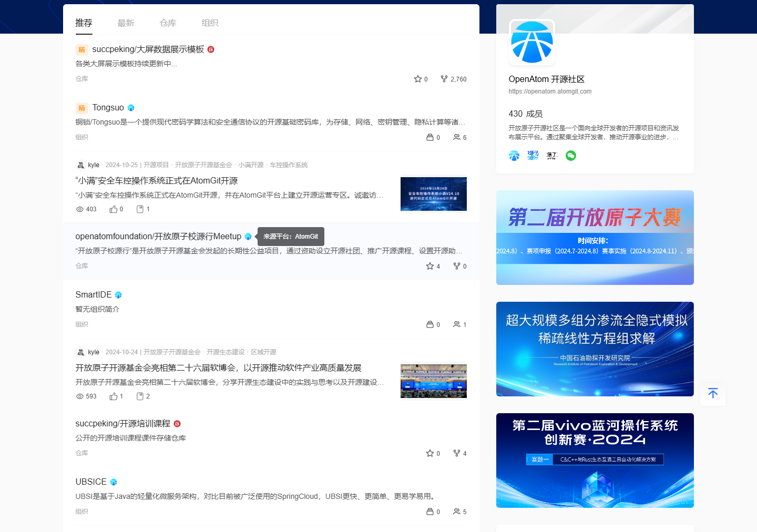This screenshot has width=757, height=532.
Task: Click the 车控操作系统 tag
Action: [x=289, y=165]
